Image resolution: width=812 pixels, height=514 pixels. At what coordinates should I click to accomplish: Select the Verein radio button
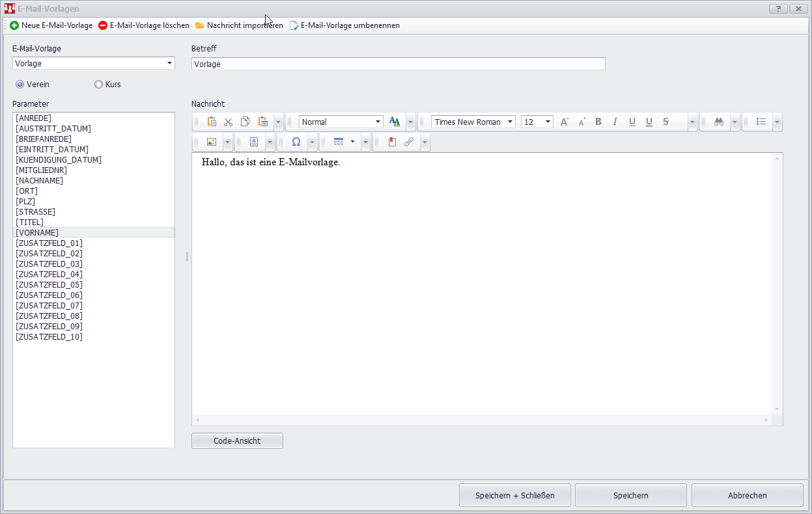pos(20,84)
